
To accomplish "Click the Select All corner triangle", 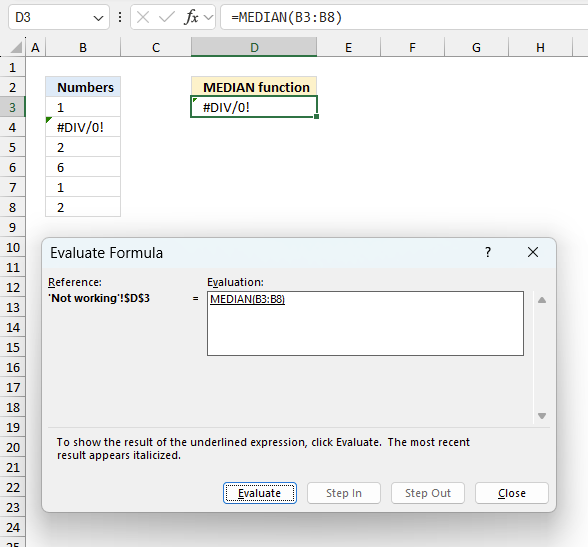I will [16, 47].
